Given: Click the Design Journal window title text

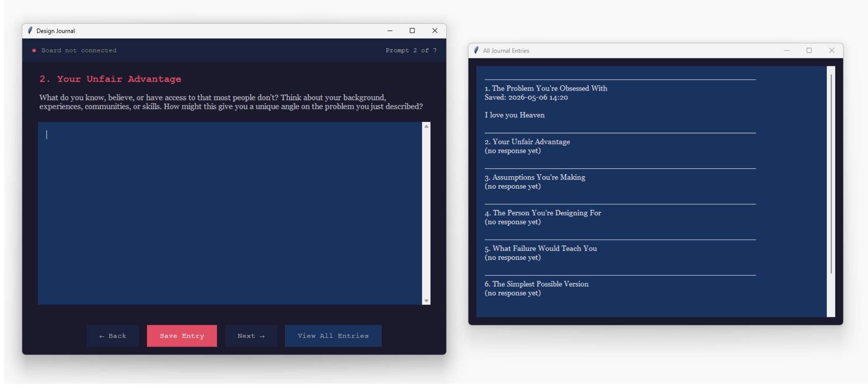Looking at the screenshot, I should [x=55, y=31].
